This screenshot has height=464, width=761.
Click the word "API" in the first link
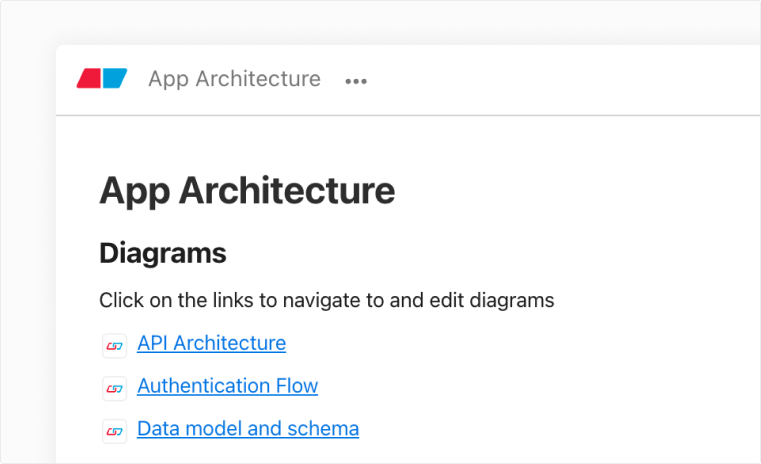click(x=152, y=343)
